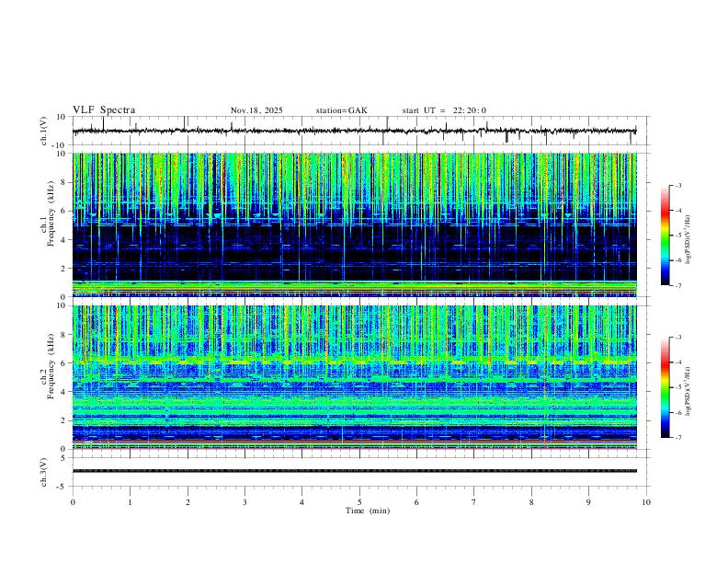Click the '-5' tick on ch.3 axis
This screenshot has height=563, width=728.
pyautogui.click(x=62, y=487)
